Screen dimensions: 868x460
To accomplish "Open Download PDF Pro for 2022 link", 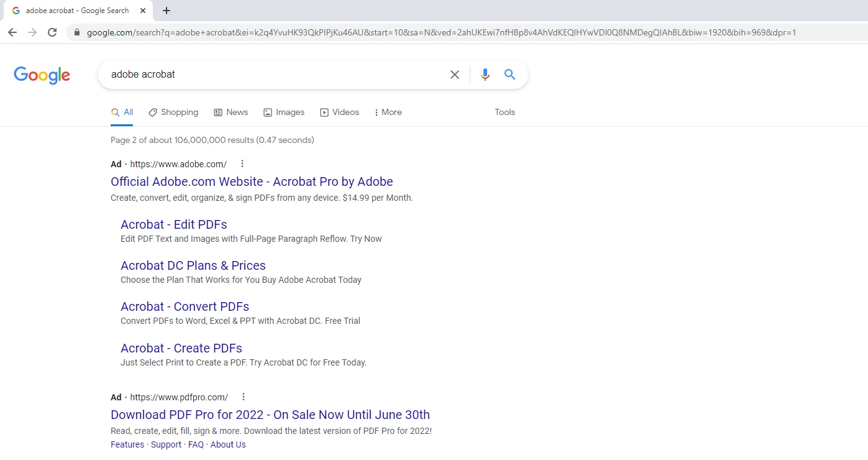I will click(x=270, y=415).
